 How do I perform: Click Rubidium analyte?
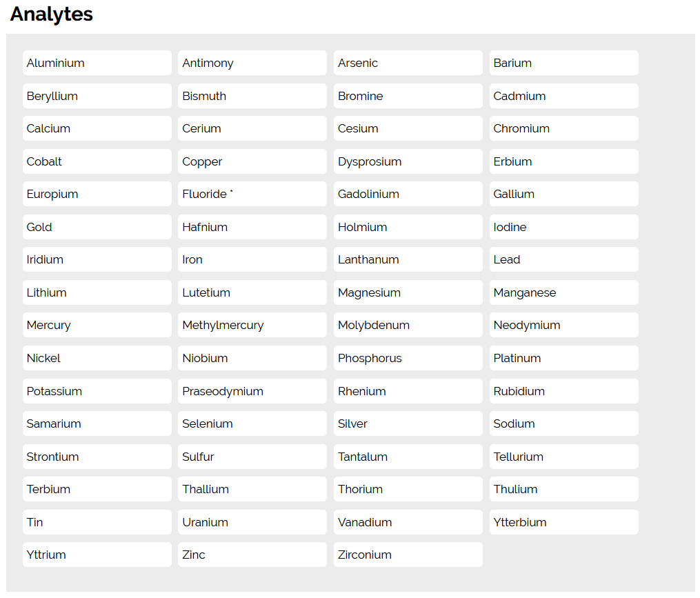564,392
